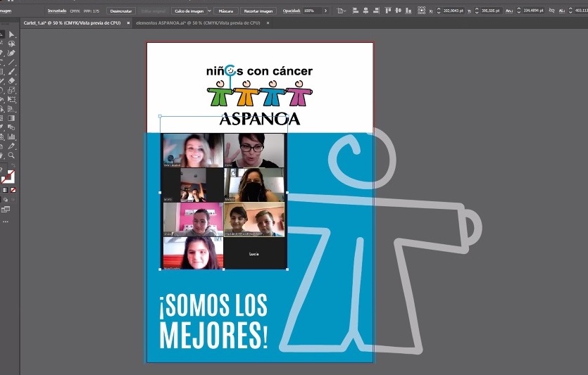The height and width of the screenshot is (375, 588).
Task: Align objects to horizontal right
Action: tap(376, 11)
